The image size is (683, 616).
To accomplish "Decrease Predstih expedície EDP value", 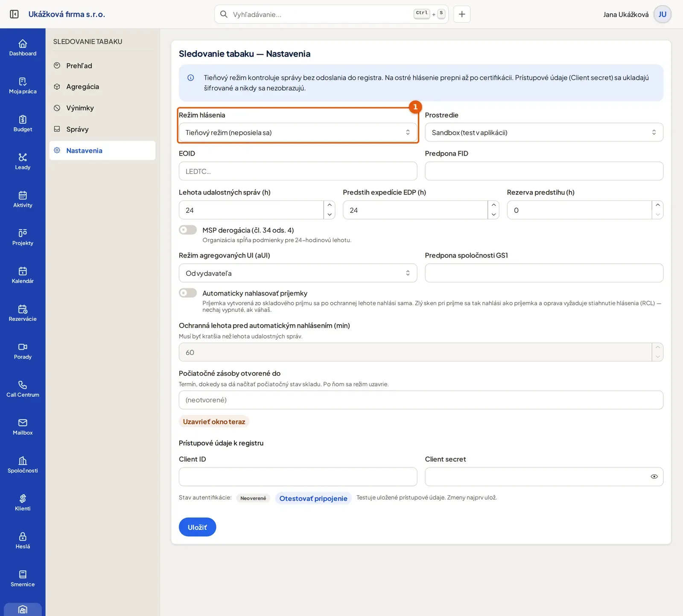I will (x=493, y=215).
